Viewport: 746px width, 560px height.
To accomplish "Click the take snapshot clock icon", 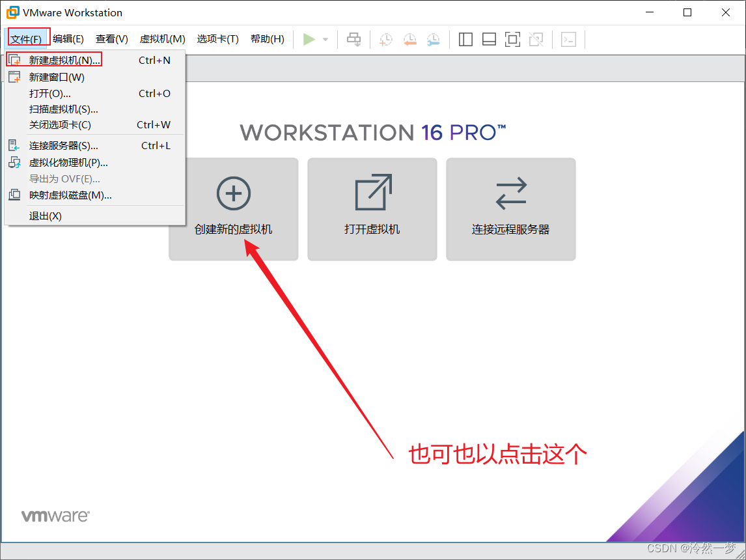I will [x=386, y=39].
